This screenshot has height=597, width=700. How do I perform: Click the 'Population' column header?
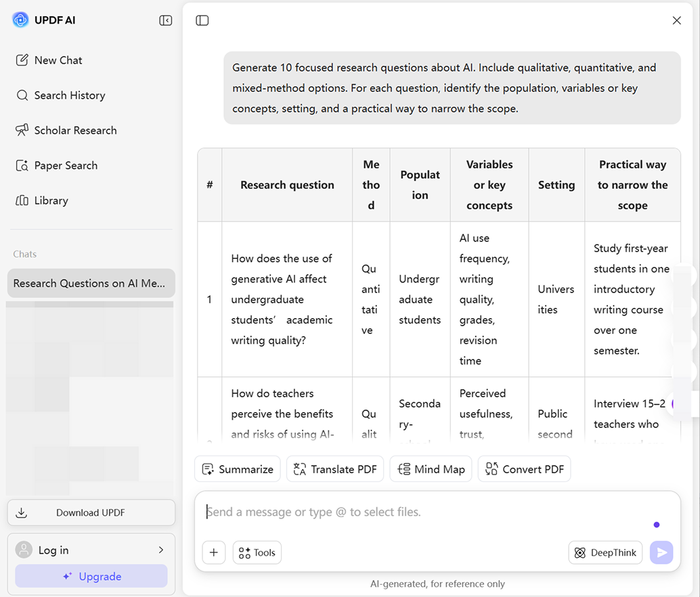(x=420, y=185)
